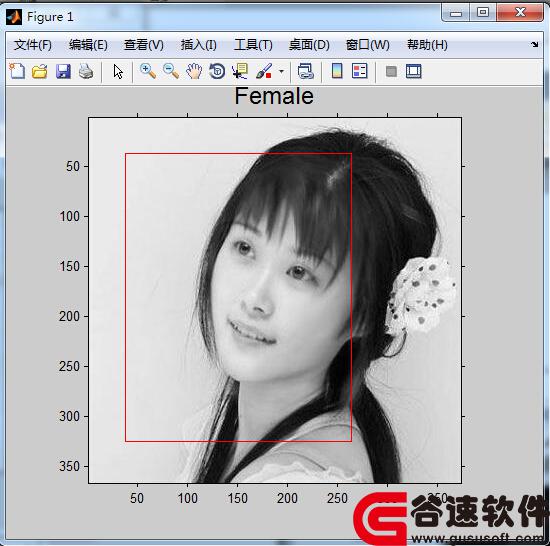Open the 插入(I) menu
550x546 pixels.
[199, 45]
